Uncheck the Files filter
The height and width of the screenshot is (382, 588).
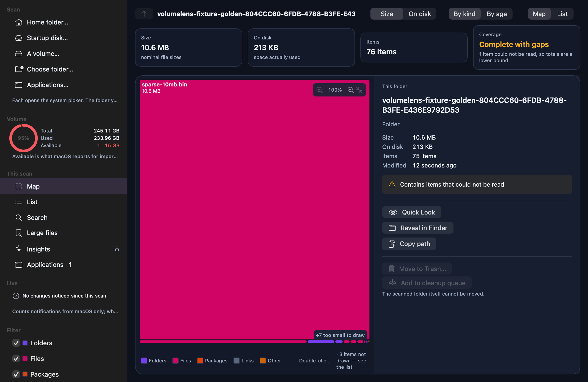point(16,358)
